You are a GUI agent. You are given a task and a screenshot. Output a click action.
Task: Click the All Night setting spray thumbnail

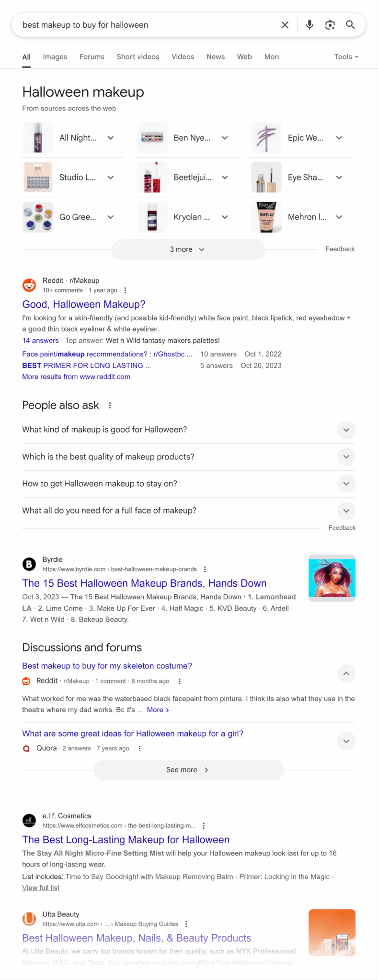tap(38, 138)
